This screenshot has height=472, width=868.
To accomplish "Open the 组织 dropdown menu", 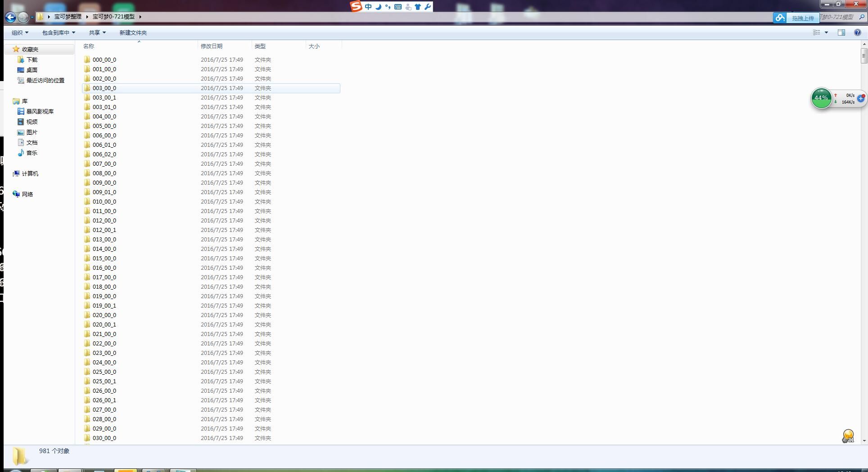I will (x=20, y=32).
